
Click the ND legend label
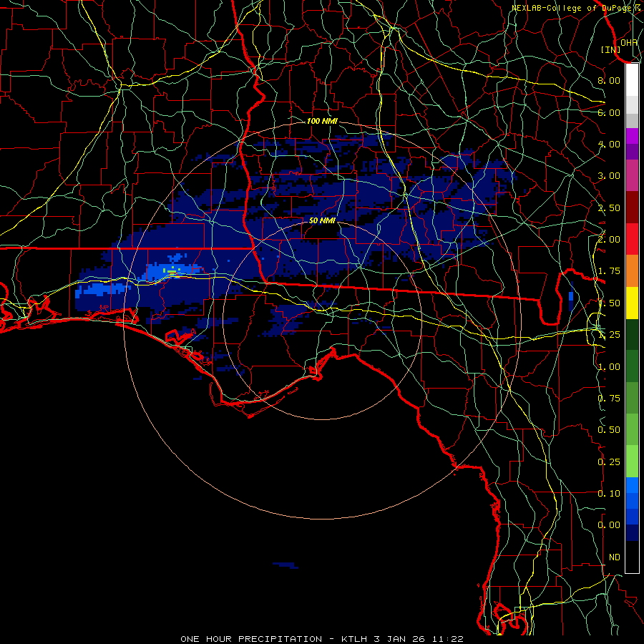(615, 557)
